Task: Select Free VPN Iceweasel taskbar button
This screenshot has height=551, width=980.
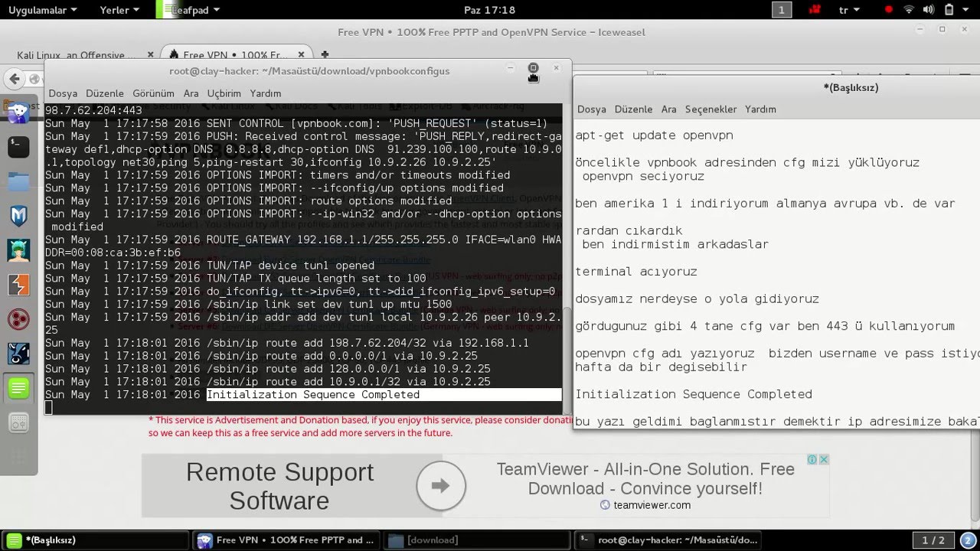Action: (286, 540)
